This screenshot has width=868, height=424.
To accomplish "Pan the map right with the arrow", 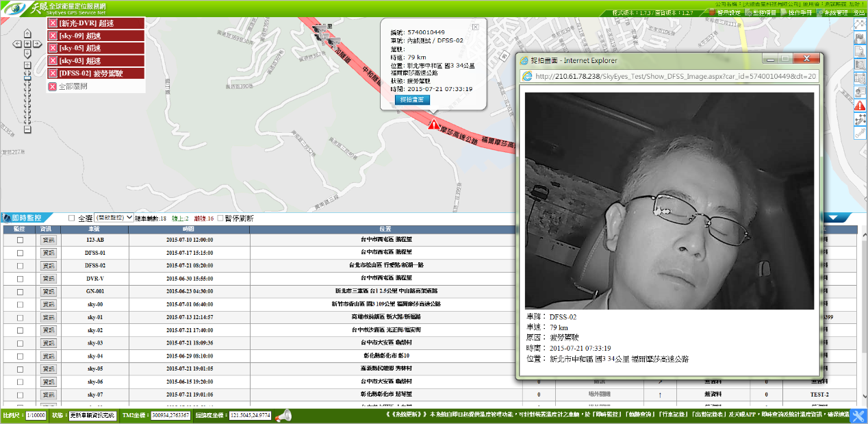I will point(38,45).
